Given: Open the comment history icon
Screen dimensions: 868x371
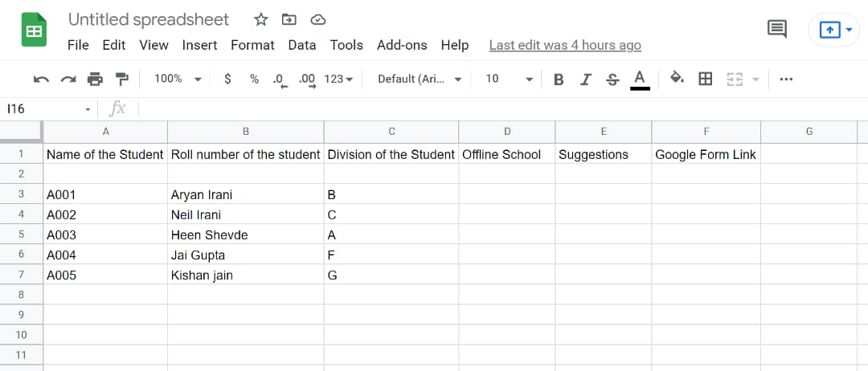Looking at the screenshot, I should pyautogui.click(x=776, y=29).
